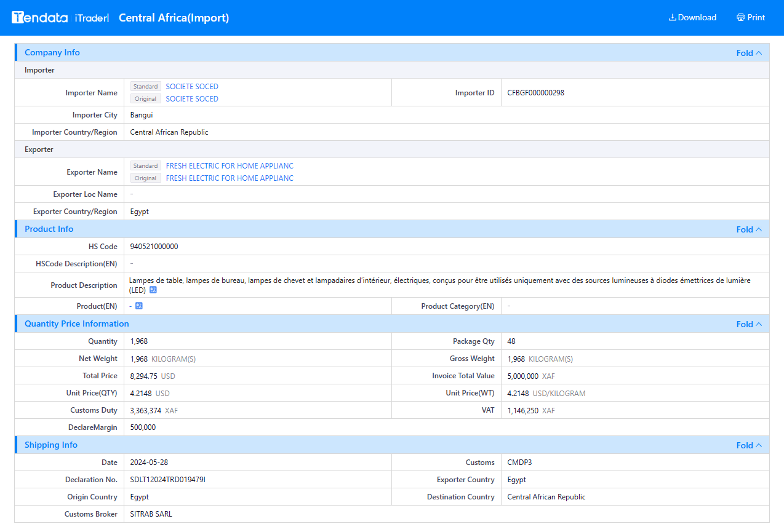Click the French product description text

[439, 285]
